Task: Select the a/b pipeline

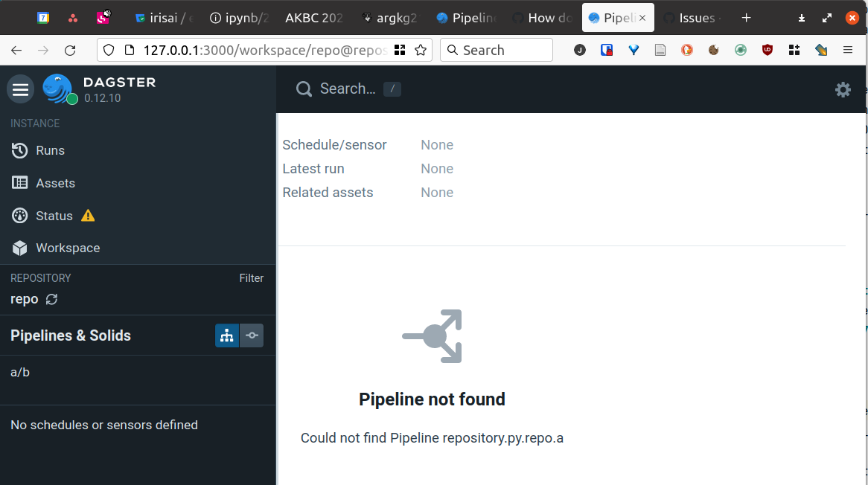Action: coord(20,372)
